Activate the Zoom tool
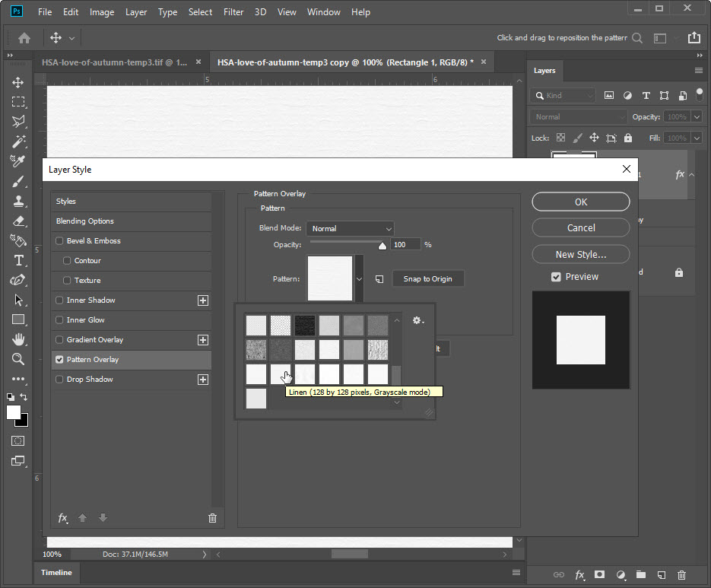This screenshot has height=588, width=711. pos(17,358)
